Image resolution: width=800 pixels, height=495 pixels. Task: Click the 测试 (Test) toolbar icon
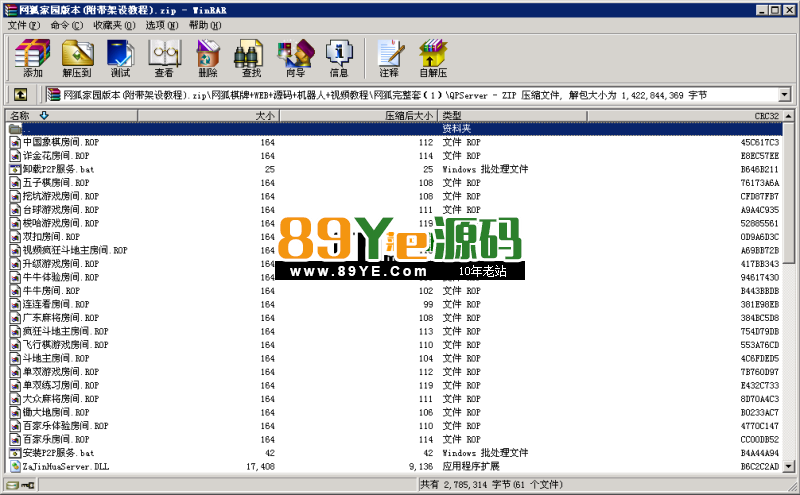[x=120, y=58]
